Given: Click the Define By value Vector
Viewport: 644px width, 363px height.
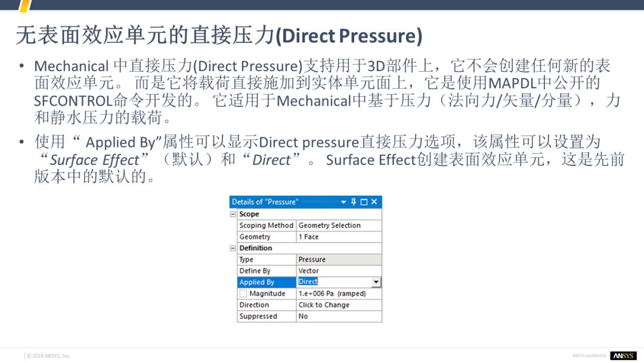Looking at the screenshot, I should point(338,271).
